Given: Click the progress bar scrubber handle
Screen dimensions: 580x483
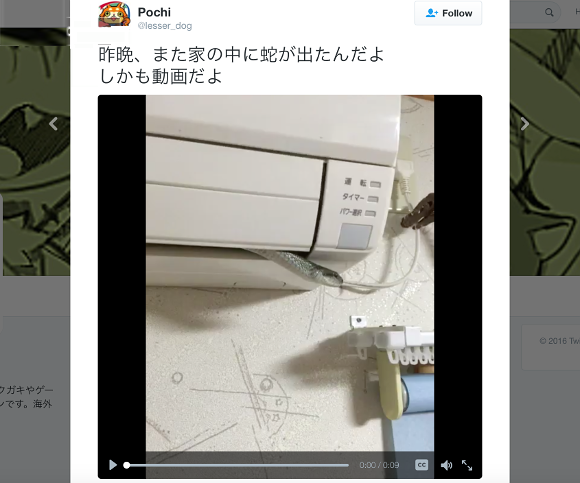Looking at the screenshot, I should point(127,465).
